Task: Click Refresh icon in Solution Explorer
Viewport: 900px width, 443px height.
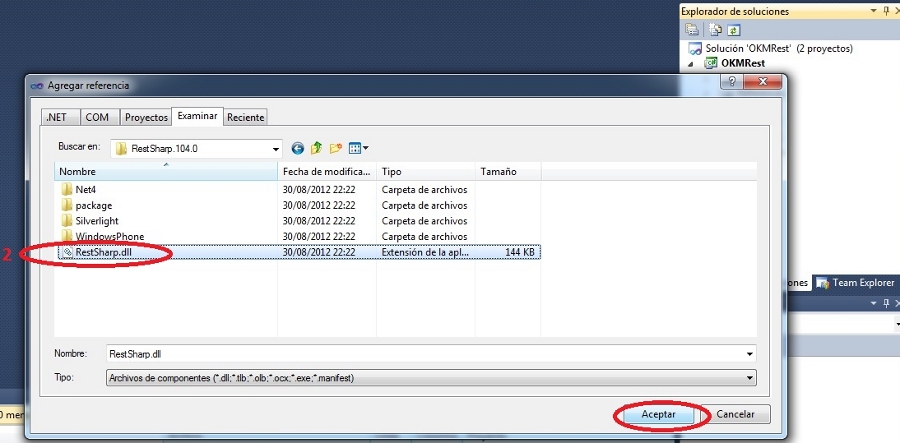Action: tap(731, 29)
